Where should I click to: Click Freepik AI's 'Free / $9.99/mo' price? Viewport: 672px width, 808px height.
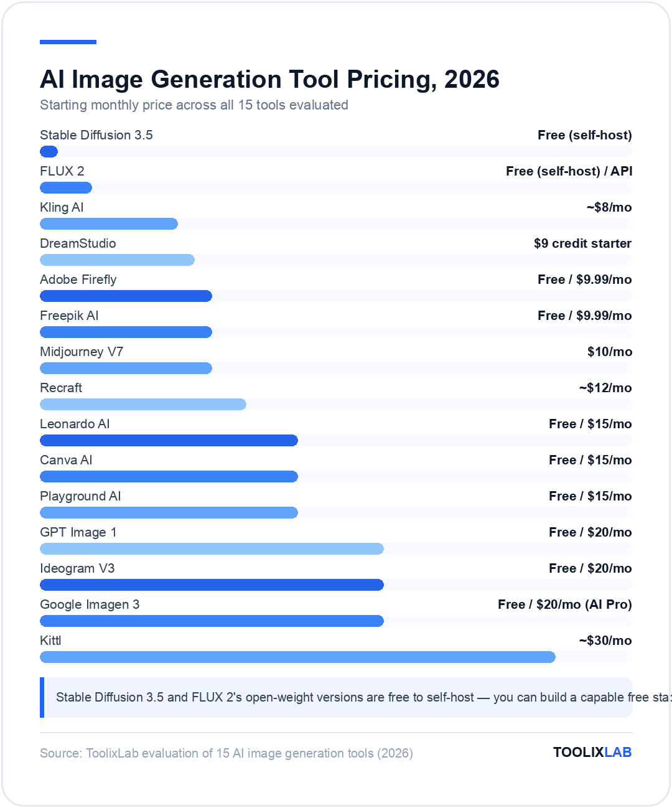(585, 316)
